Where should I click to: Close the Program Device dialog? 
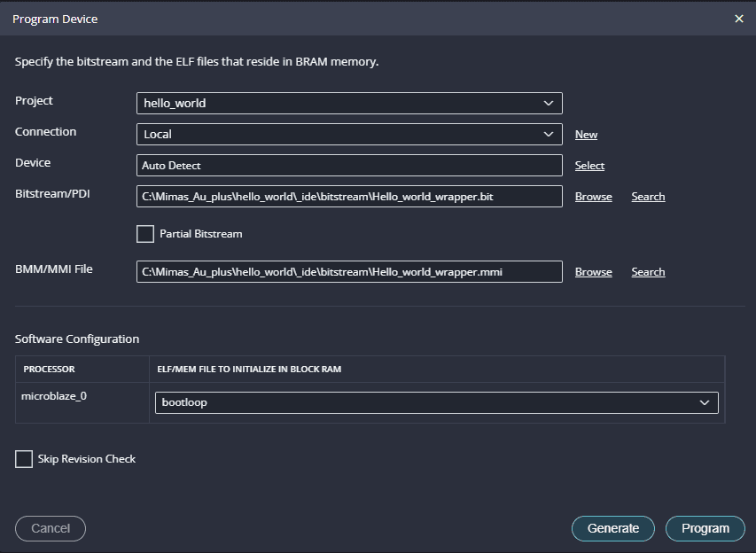(x=739, y=19)
